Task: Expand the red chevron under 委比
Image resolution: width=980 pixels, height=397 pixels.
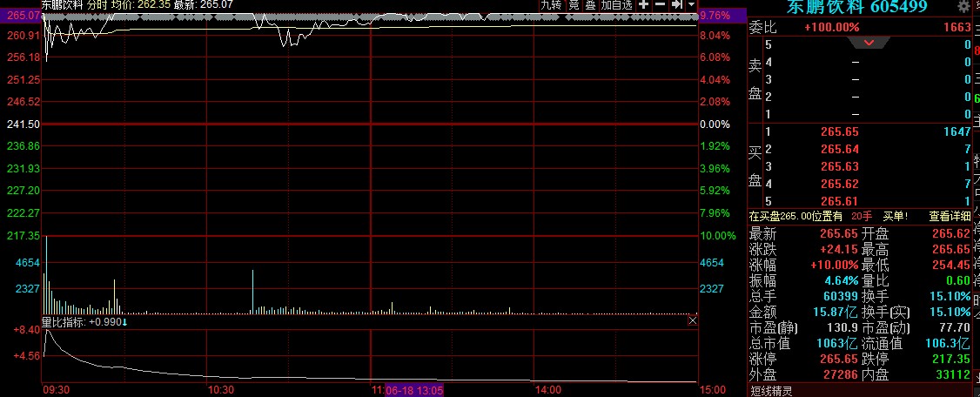Action: [x=868, y=42]
